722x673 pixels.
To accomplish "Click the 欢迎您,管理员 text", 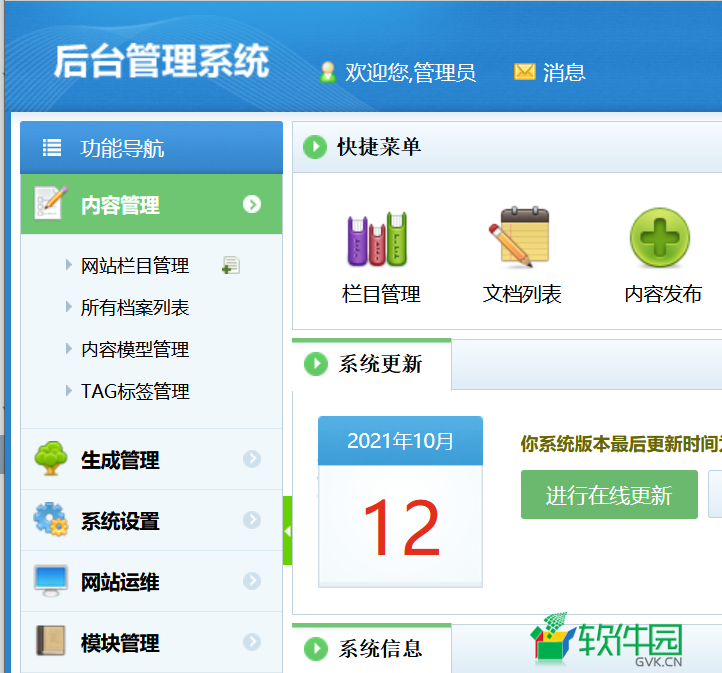I will [x=410, y=72].
